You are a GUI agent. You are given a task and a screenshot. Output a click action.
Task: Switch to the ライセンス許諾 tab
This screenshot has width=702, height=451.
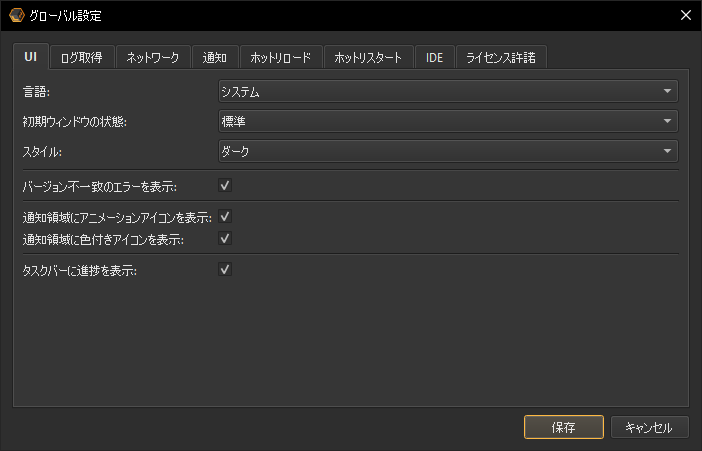pyautogui.click(x=501, y=57)
